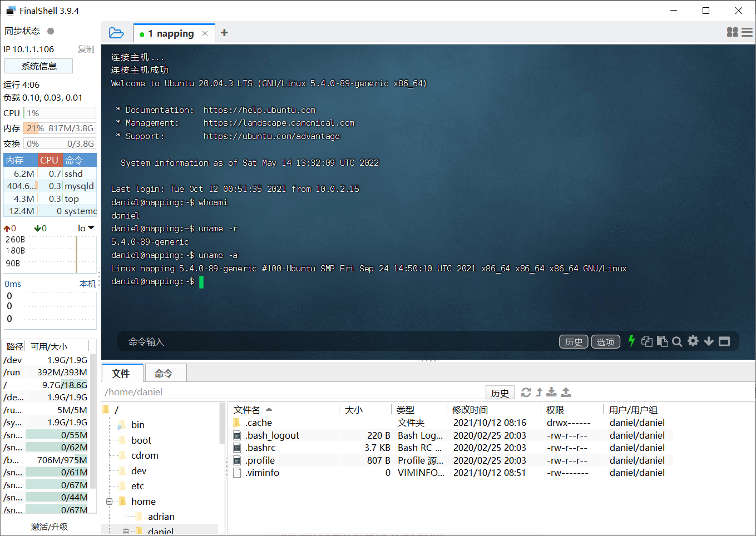Select the .bash_logout file row
Viewport: 756px width, 536px height.
point(450,435)
